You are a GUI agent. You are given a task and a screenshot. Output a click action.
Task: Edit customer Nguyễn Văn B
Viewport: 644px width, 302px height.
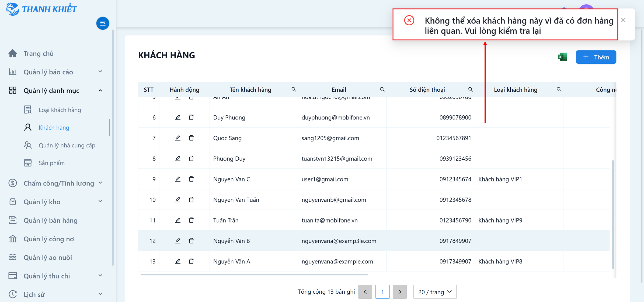point(178,241)
